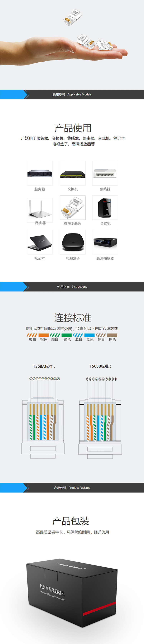Click the T568A标准 heading label
144x644 pixels.
pyautogui.click(x=44, y=366)
